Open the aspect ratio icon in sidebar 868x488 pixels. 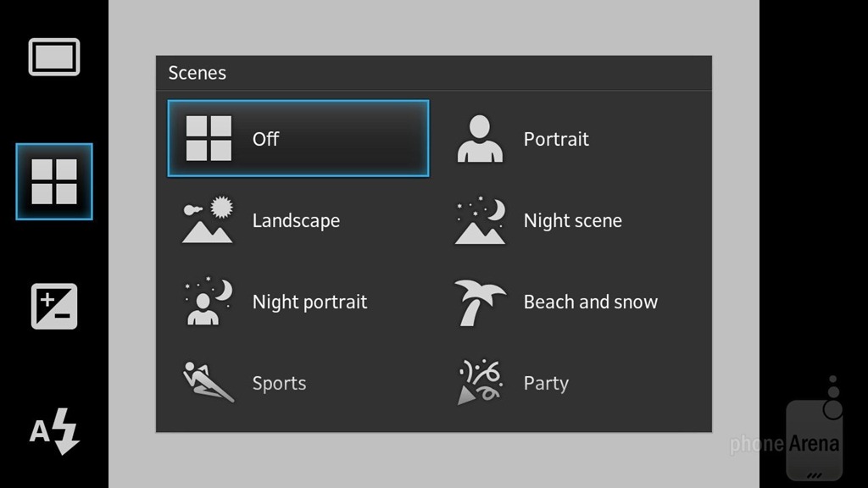[54, 57]
